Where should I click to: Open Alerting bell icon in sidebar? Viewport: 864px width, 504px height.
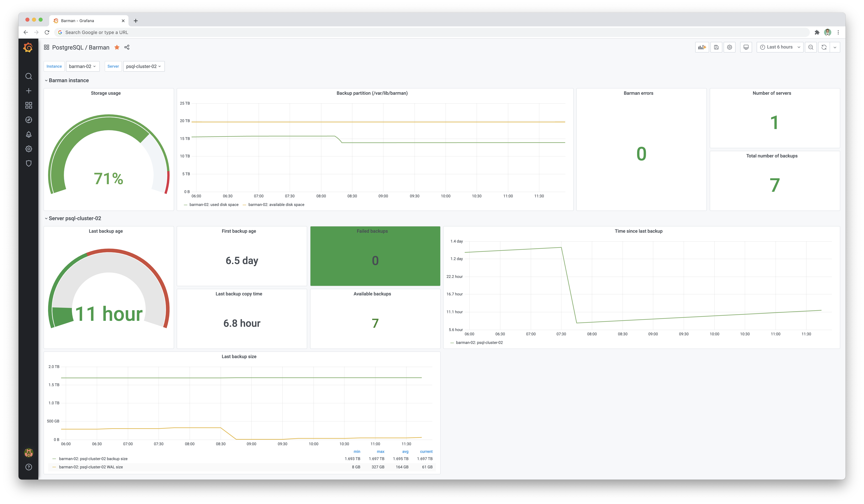(29, 134)
